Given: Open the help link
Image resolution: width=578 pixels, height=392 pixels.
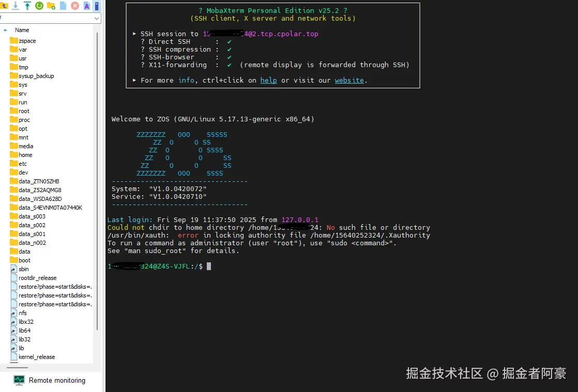Looking at the screenshot, I should (x=268, y=80).
